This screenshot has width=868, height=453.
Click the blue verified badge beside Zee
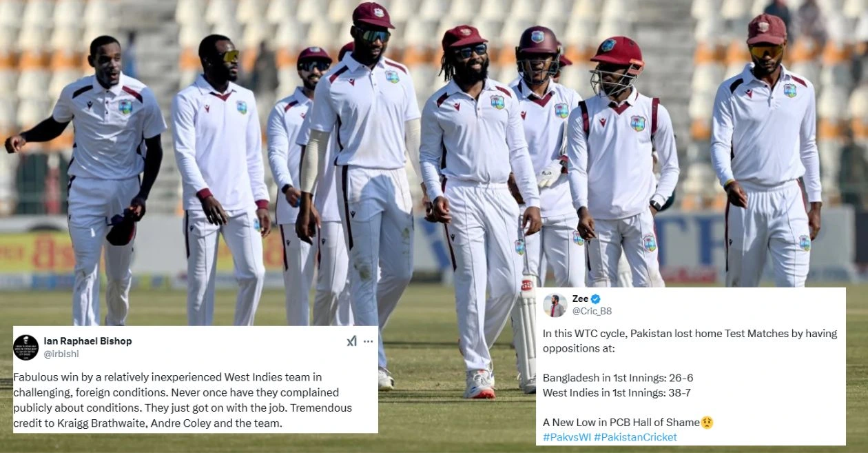click(x=596, y=299)
